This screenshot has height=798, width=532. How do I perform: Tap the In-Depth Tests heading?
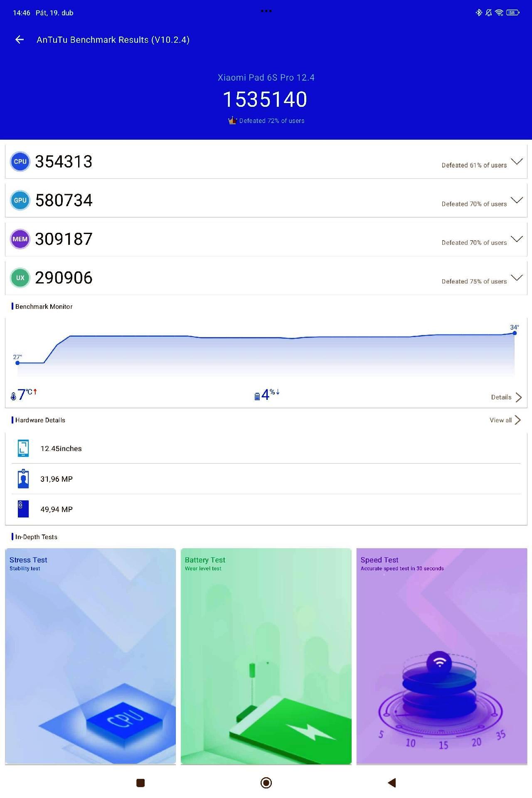tap(36, 537)
